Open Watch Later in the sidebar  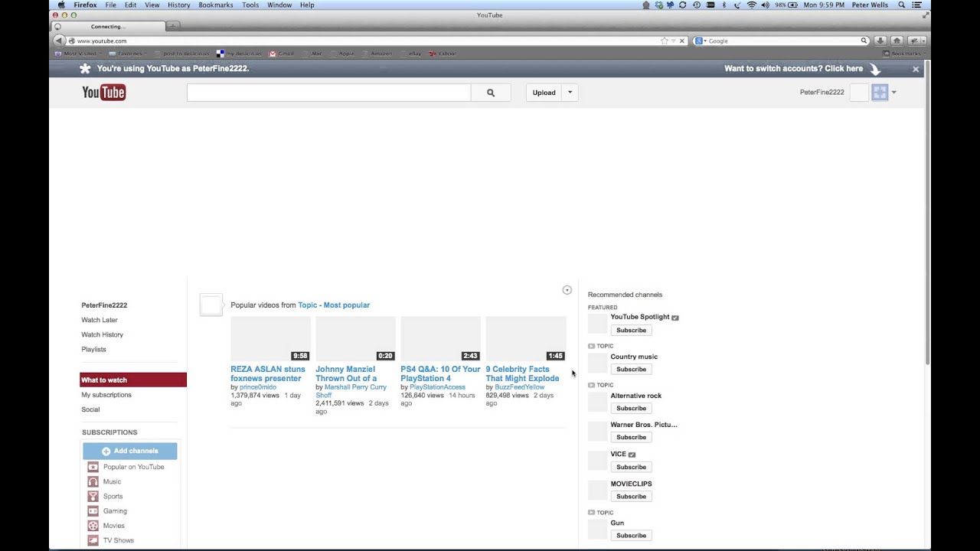(100, 320)
